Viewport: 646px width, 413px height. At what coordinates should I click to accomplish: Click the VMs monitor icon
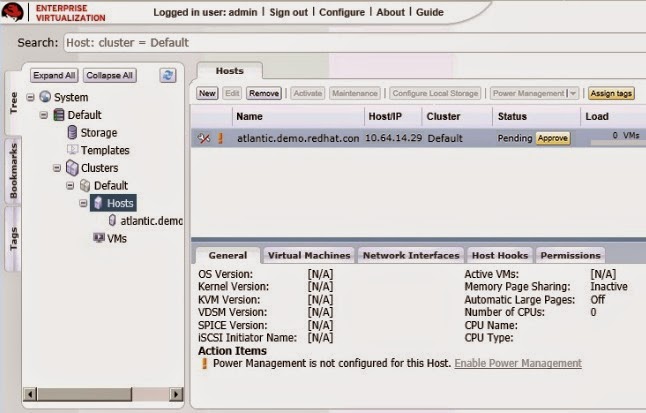click(x=99, y=238)
